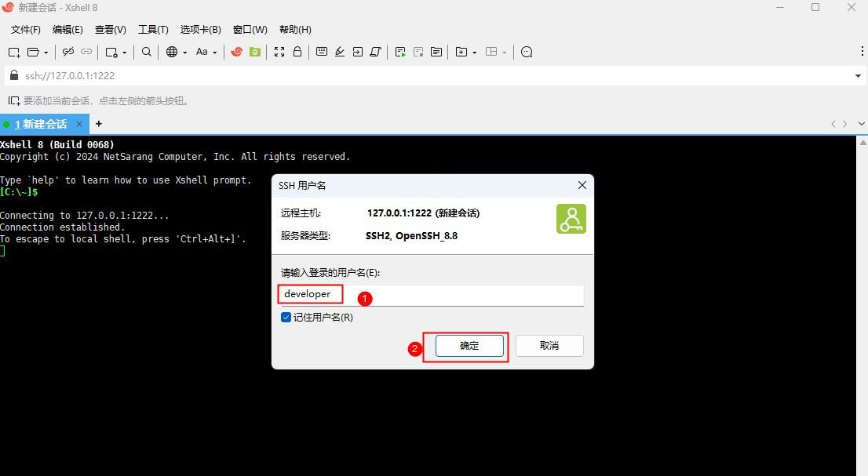
Task: Click the pane layout toolbar icon
Action: [x=491, y=52]
